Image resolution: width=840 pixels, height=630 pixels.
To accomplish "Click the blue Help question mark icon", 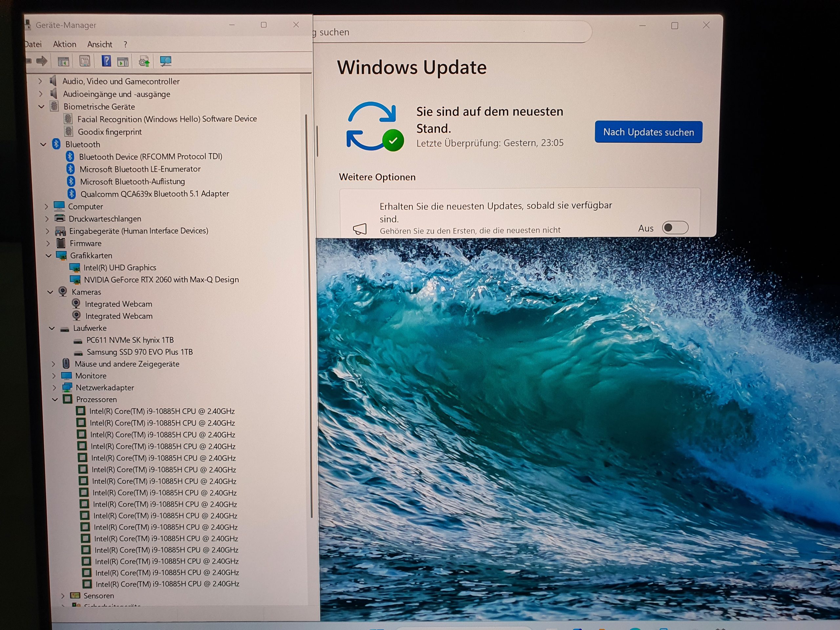I will click(x=106, y=61).
